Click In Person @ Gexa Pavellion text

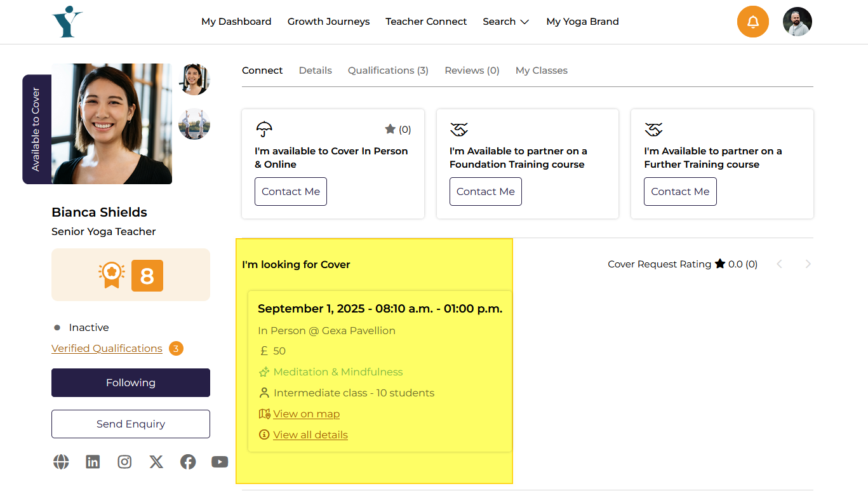point(326,330)
